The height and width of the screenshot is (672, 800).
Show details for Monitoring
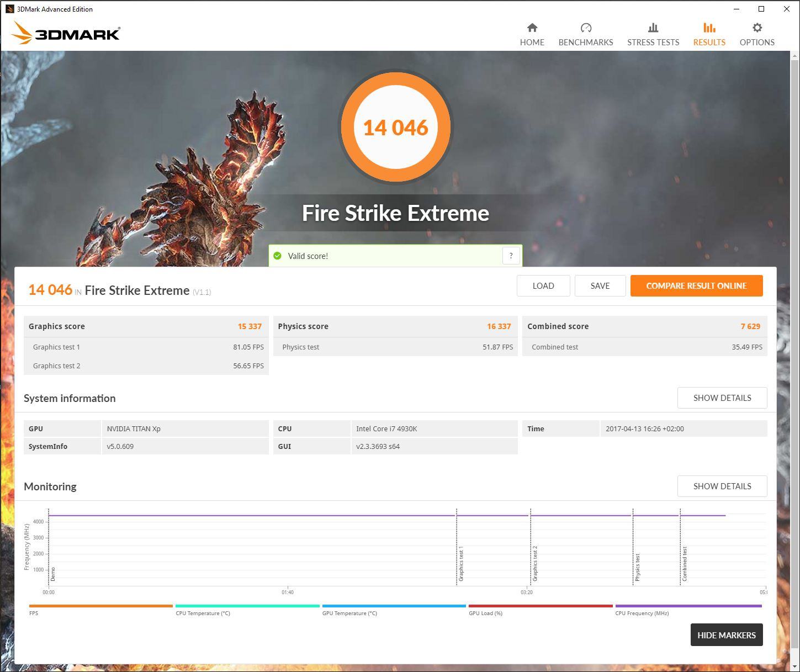tap(722, 486)
